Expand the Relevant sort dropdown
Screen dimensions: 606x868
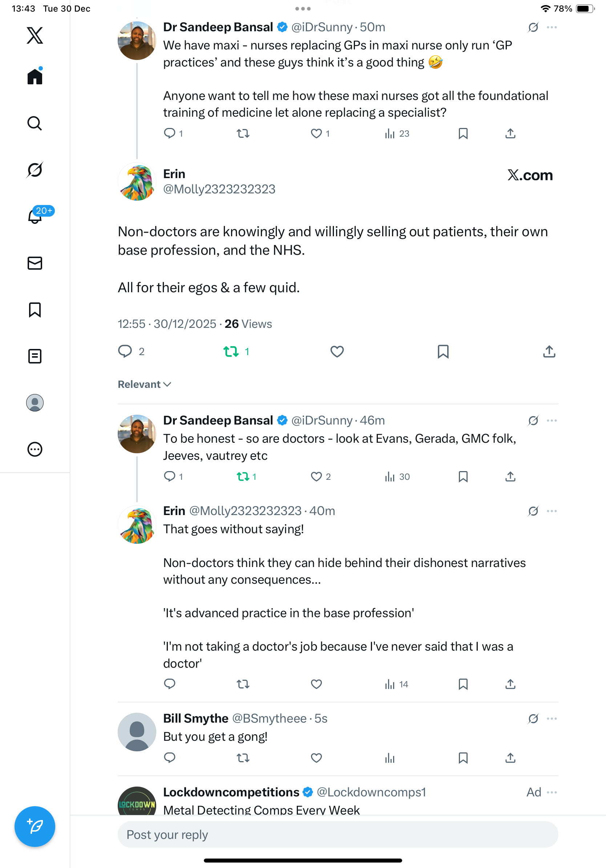(144, 385)
